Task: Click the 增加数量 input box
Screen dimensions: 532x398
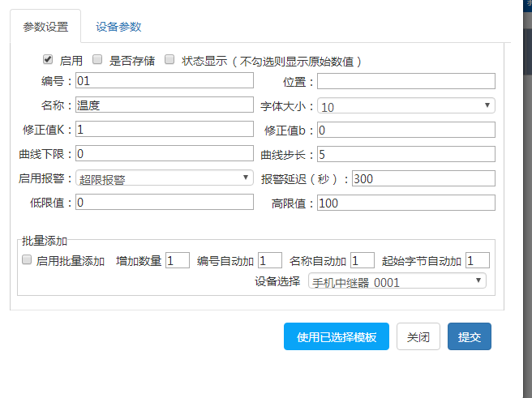Action: click(x=178, y=260)
